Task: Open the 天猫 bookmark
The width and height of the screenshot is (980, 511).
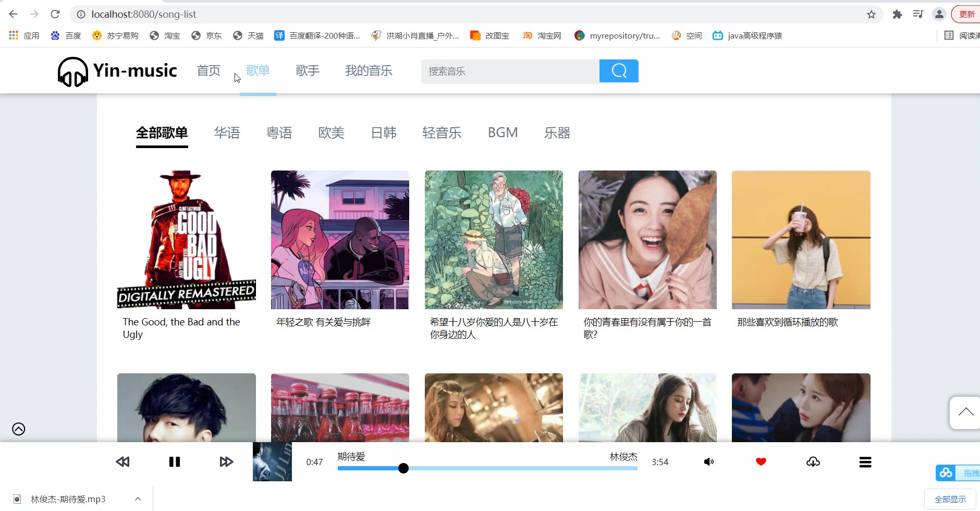Action: point(248,35)
